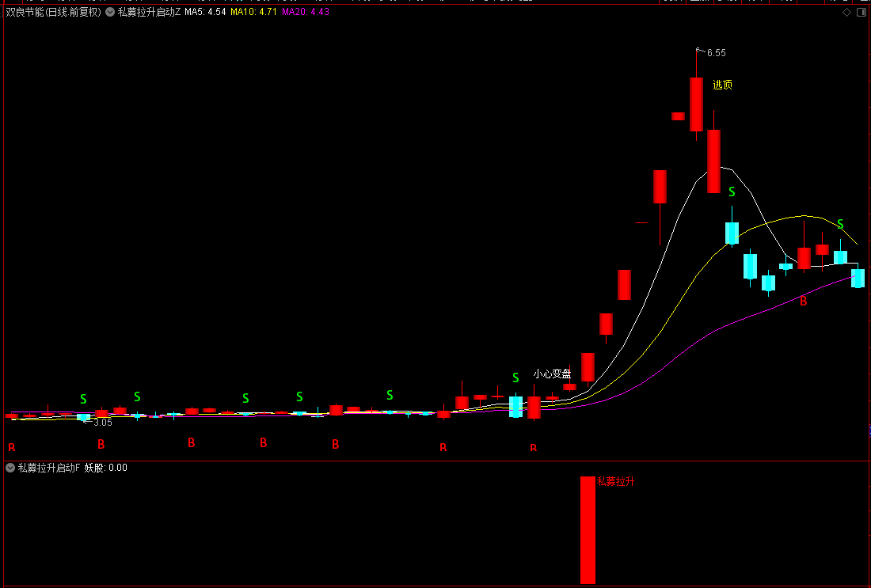
Task: Open the dropdown beside 私募拉升启动Z indicator
Action: point(109,13)
